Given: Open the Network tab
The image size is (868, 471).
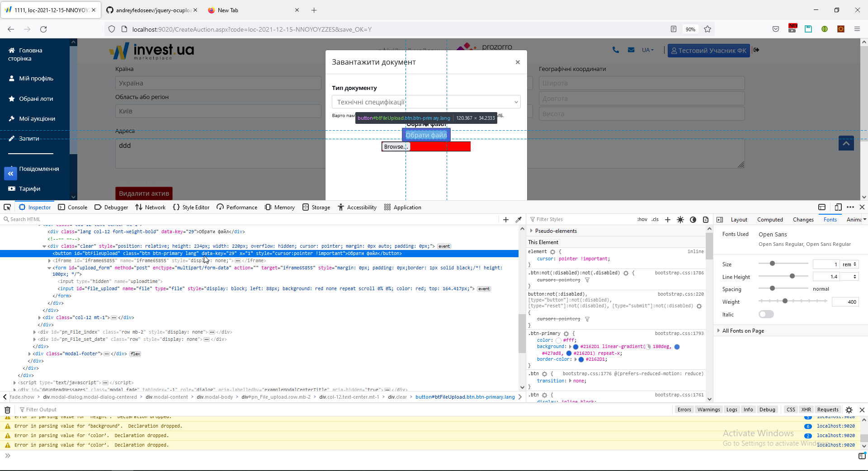Looking at the screenshot, I should point(151,207).
